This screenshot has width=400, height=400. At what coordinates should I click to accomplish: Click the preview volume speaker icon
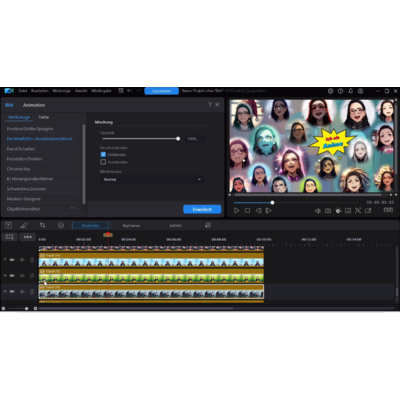(x=318, y=211)
